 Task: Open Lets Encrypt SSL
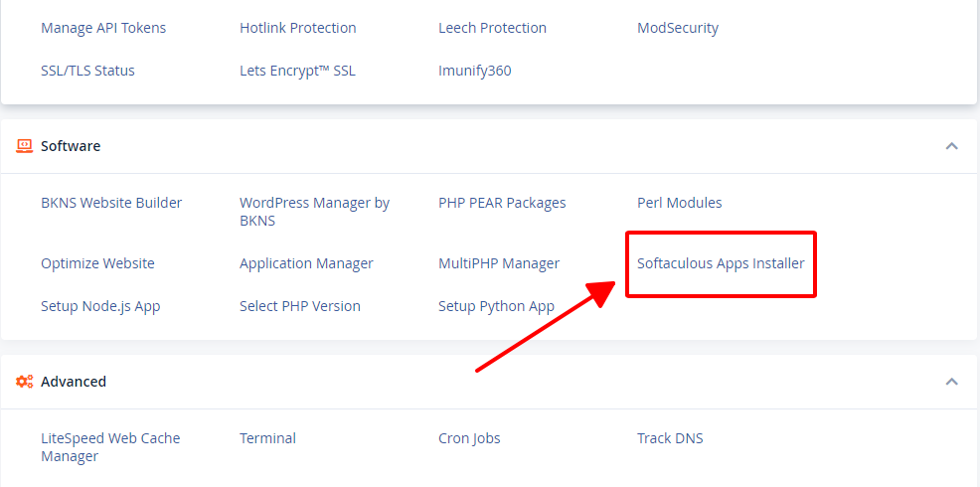coord(297,71)
